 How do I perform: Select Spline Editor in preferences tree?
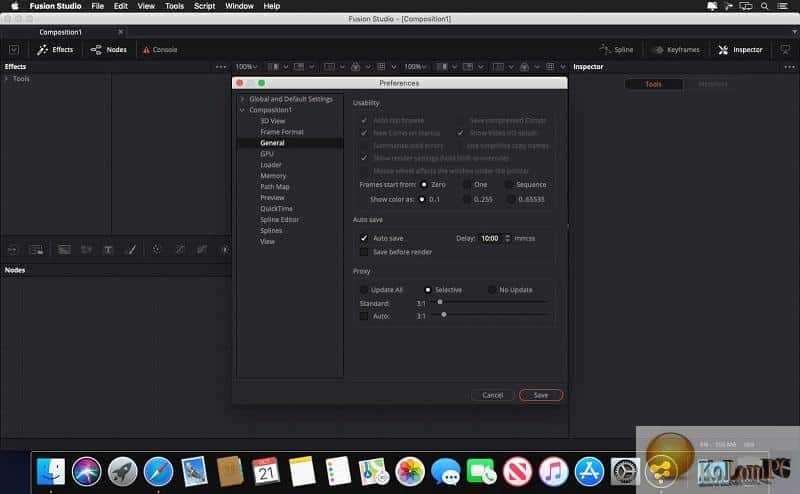(280, 219)
